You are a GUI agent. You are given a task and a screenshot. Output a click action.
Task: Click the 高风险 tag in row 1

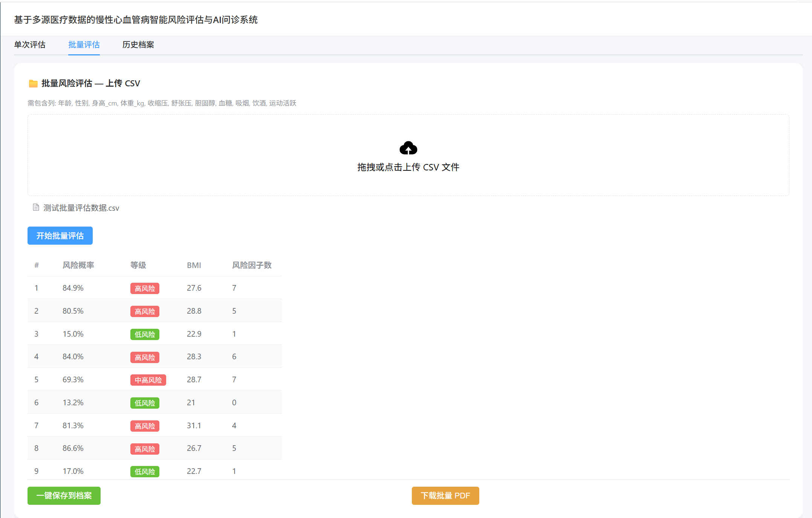pyautogui.click(x=145, y=288)
